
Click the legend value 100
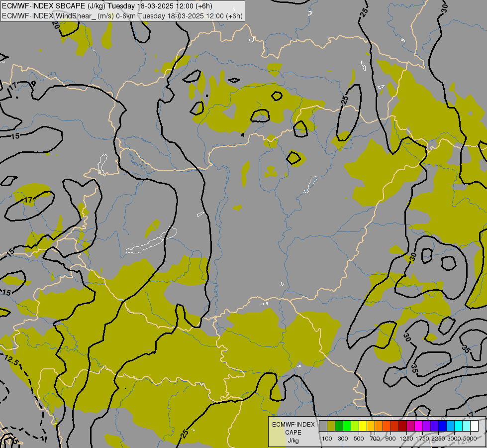(x=327, y=439)
